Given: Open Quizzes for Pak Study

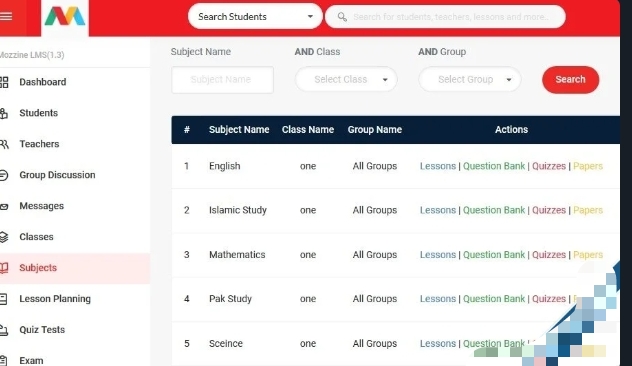Looking at the screenshot, I should coord(549,299).
